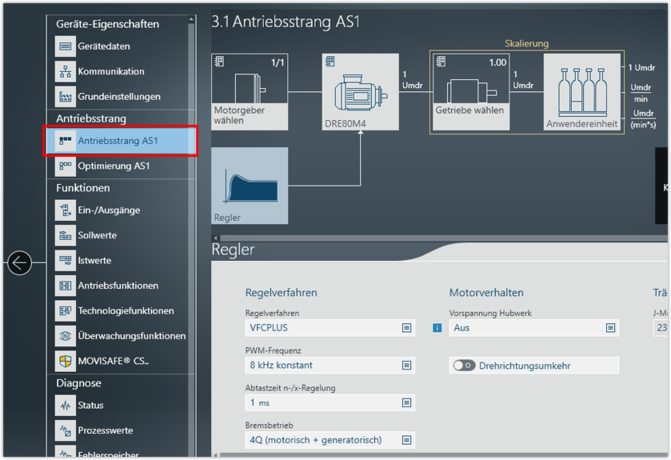The width and height of the screenshot is (671, 460).
Task: Go to Sollwerte menu entry
Action: (97, 235)
